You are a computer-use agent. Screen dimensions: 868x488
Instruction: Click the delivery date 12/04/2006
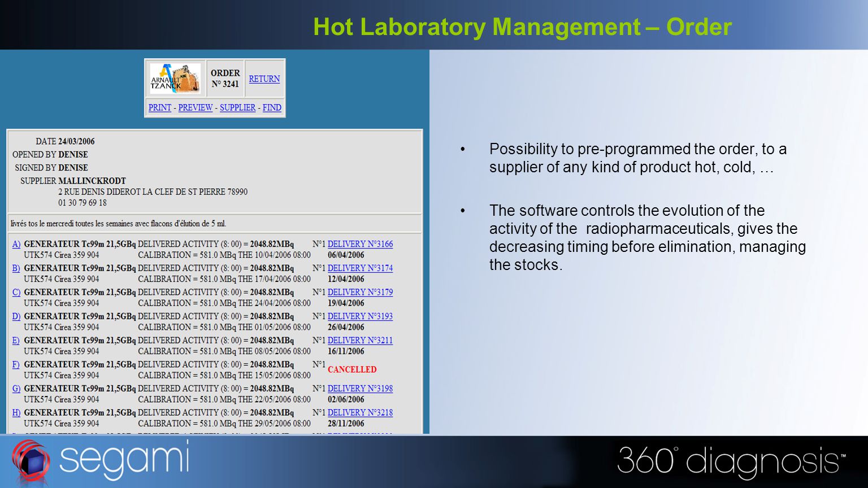pos(346,279)
